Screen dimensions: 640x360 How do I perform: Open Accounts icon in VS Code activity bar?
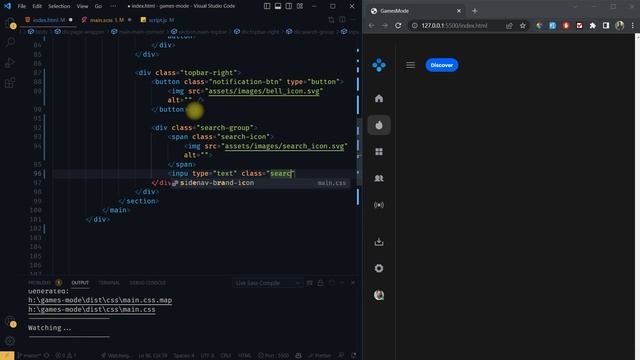[10, 321]
